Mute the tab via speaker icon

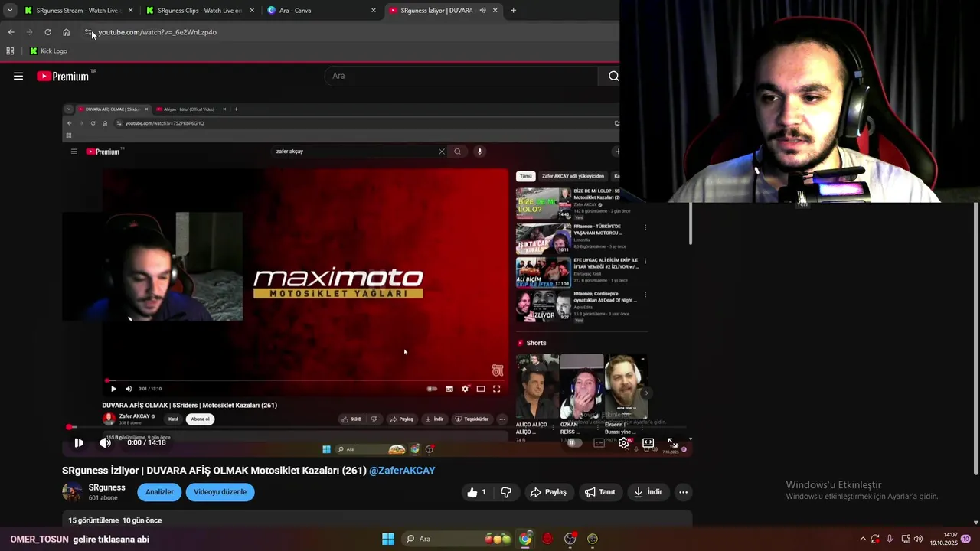482,10
